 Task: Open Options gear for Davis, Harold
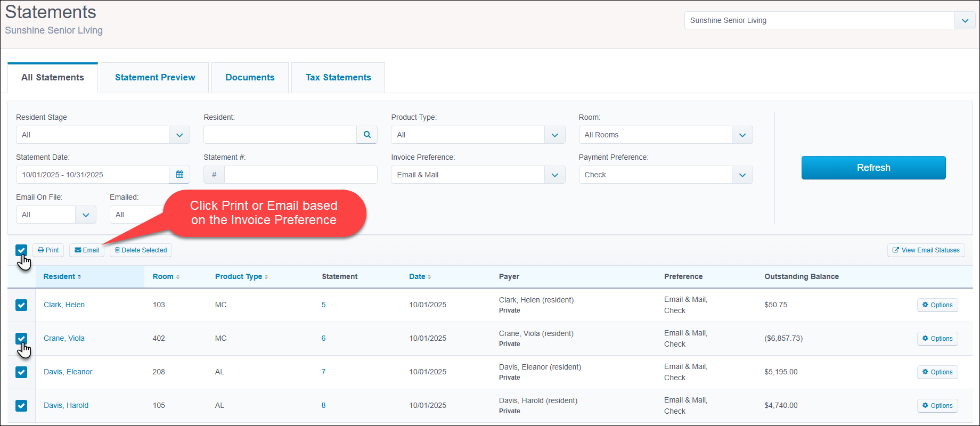937,406
